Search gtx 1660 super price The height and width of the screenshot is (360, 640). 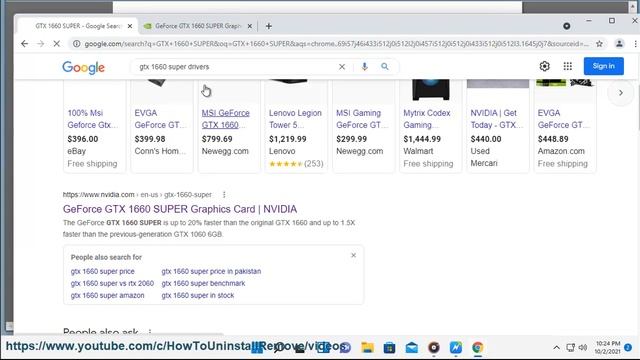(x=102, y=271)
